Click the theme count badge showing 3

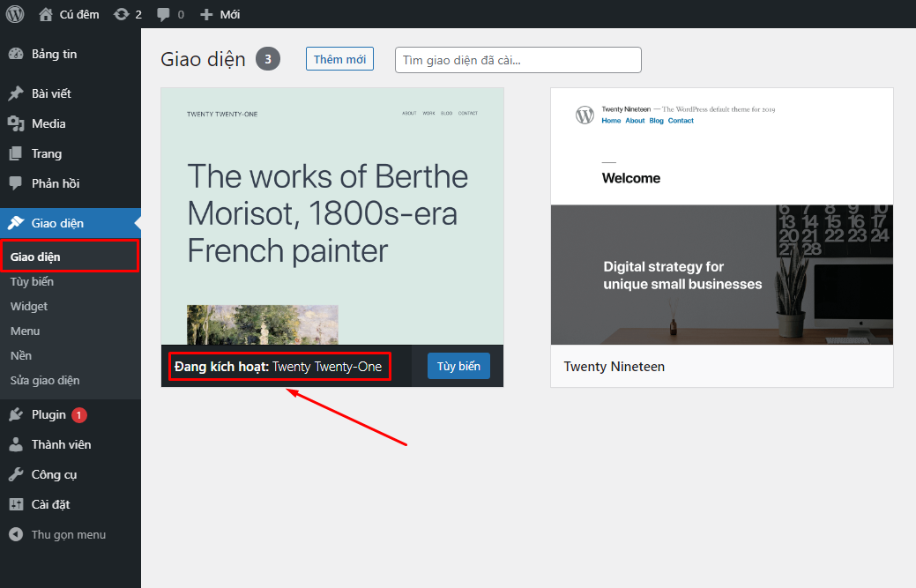(x=268, y=59)
